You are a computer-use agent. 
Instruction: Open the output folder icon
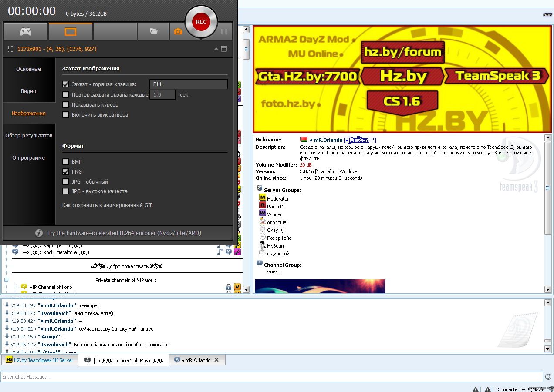click(153, 32)
